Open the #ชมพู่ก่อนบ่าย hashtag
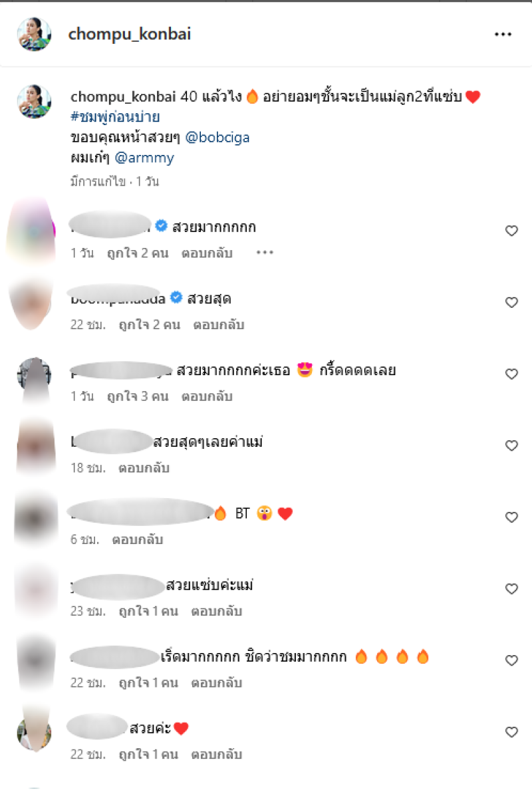This screenshot has height=792, width=532. tap(115, 116)
